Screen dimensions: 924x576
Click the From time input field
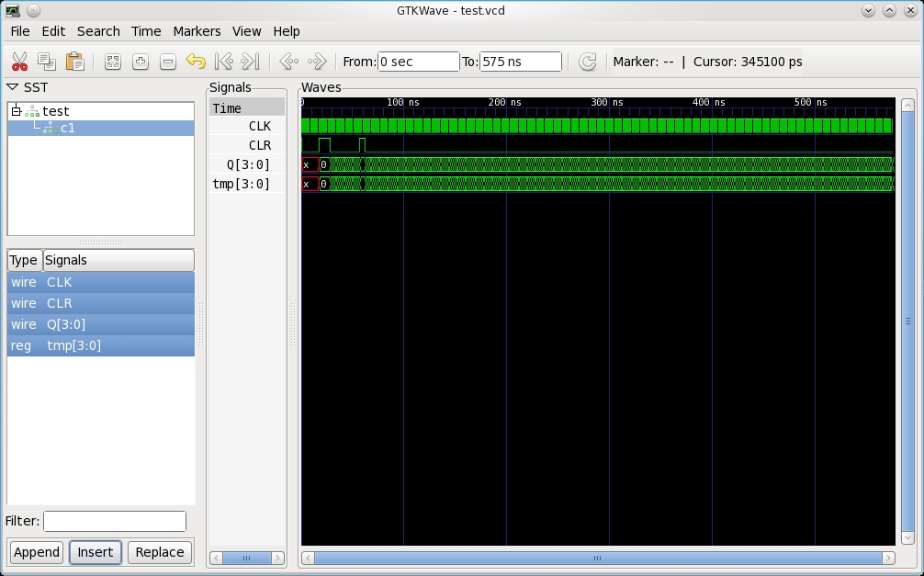419,62
